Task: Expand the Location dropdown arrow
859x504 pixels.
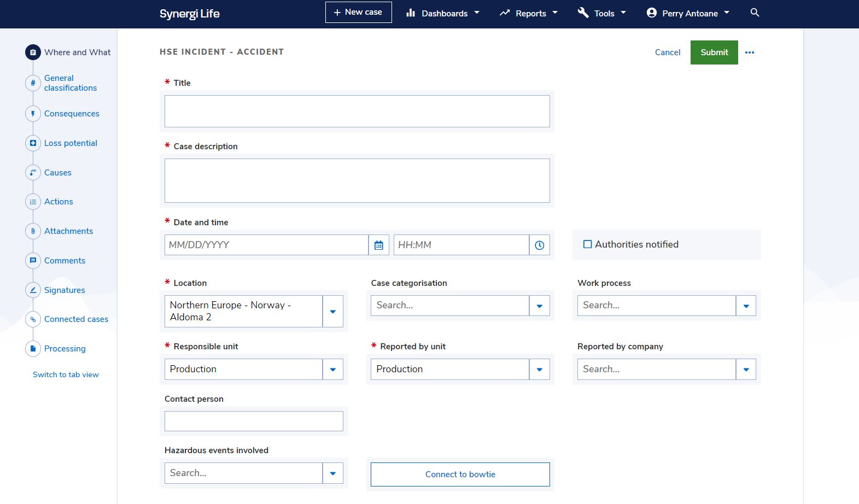Action: (x=332, y=312)
